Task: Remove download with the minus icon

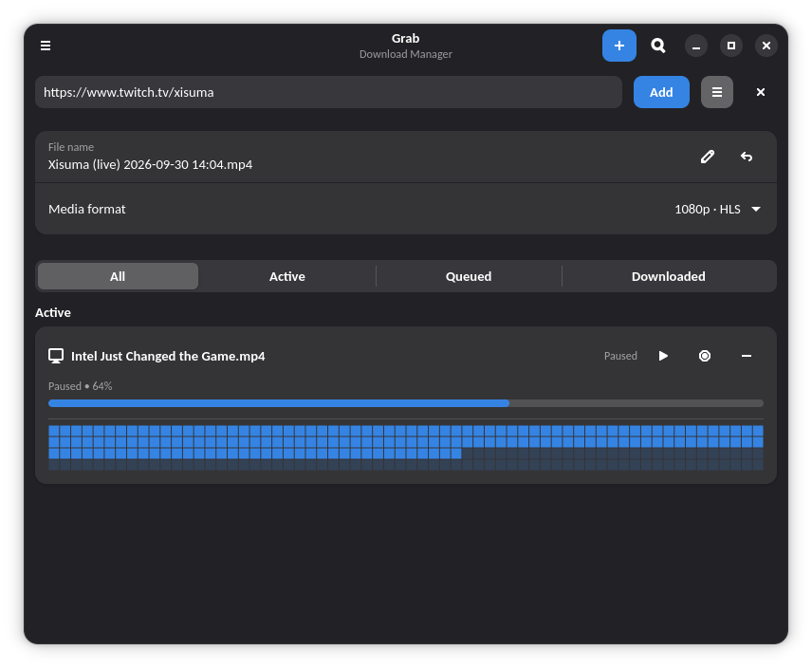Action: (747, 356)
